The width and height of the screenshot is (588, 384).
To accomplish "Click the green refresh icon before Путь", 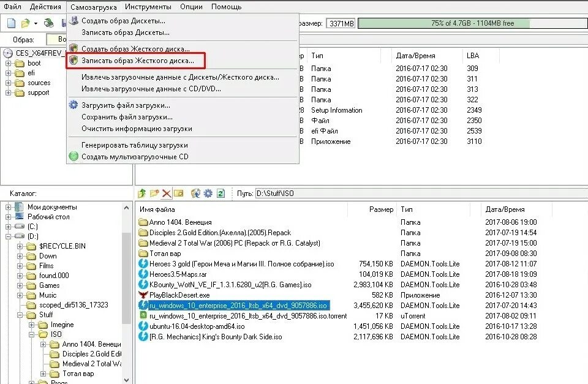I will [x=221, y=193].
